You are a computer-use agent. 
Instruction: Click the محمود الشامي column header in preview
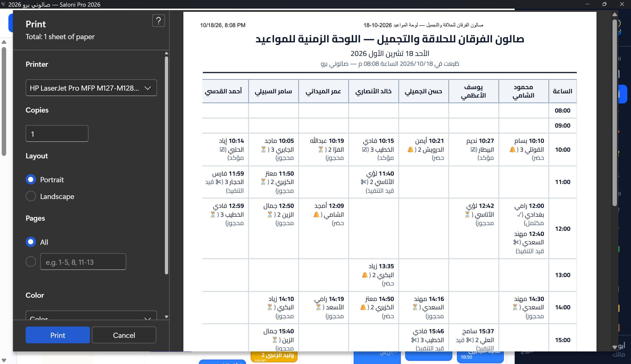point(524,91)
